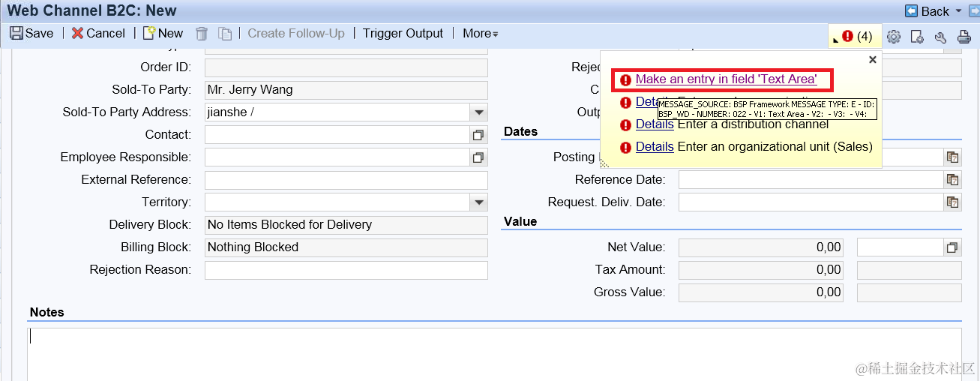Click the Gross Value field

click(761, 292)
